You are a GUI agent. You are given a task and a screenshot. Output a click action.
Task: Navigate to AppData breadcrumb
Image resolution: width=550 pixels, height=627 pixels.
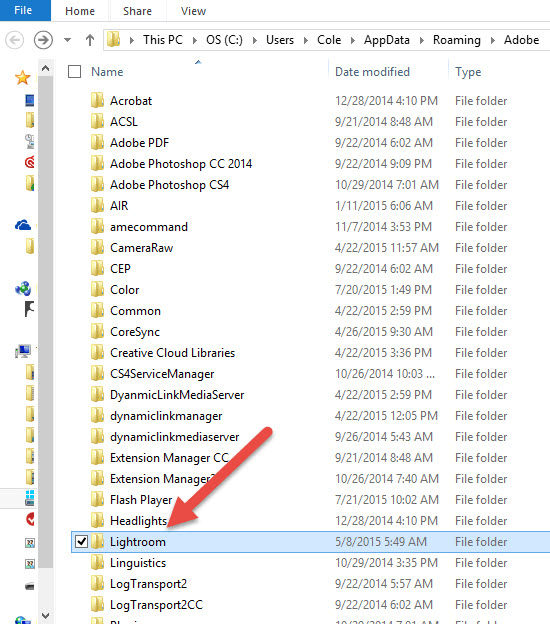click(387, 40)
